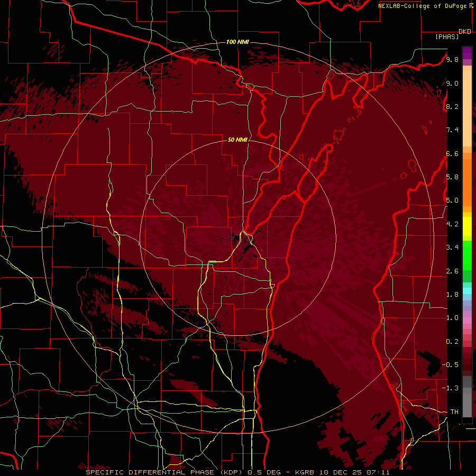Click the 8.2 value on the scale
This screenshot has width=476, height=476.
tap(452, 106)
